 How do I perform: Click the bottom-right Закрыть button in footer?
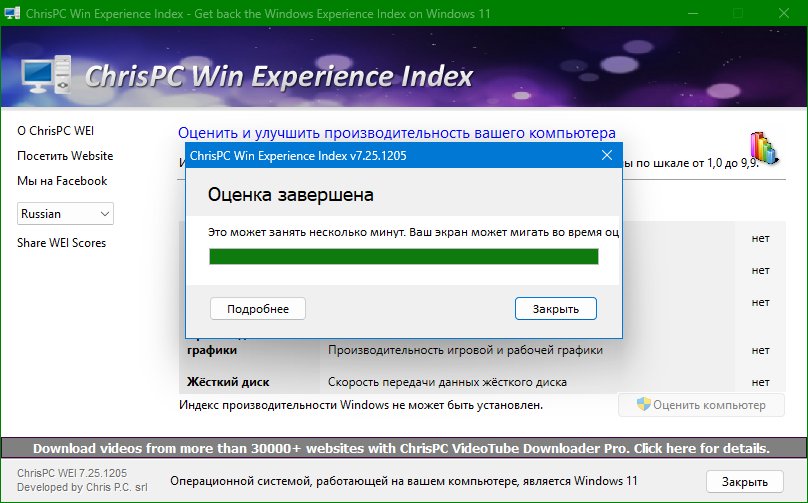point(744,481)
